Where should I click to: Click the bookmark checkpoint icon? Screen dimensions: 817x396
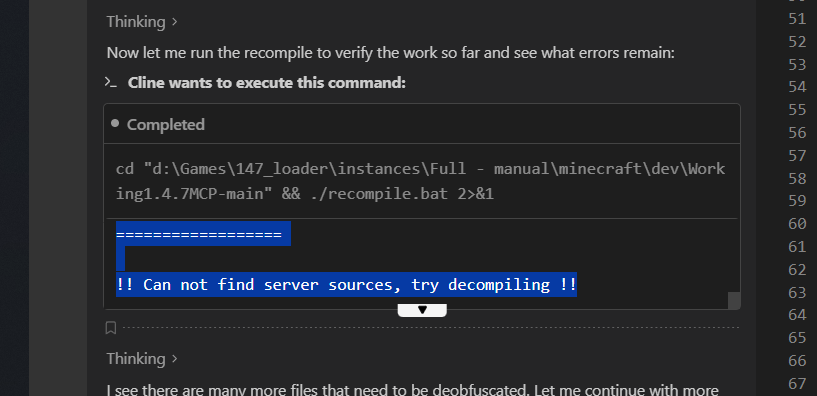click(110, 328)
